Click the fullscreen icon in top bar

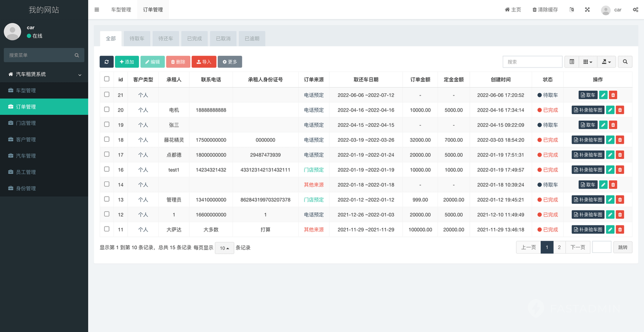(x=587, y=10)
